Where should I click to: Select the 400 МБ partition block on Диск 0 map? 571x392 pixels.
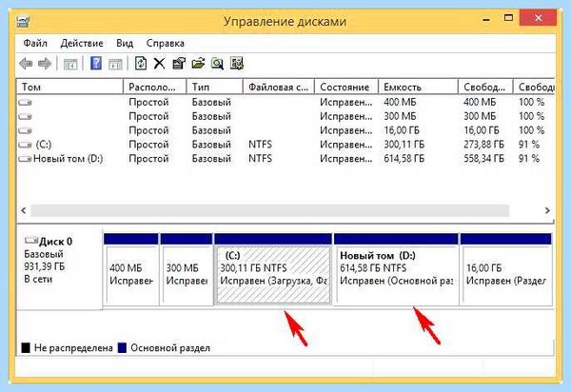pyautogui.click(x=131, y=269)
